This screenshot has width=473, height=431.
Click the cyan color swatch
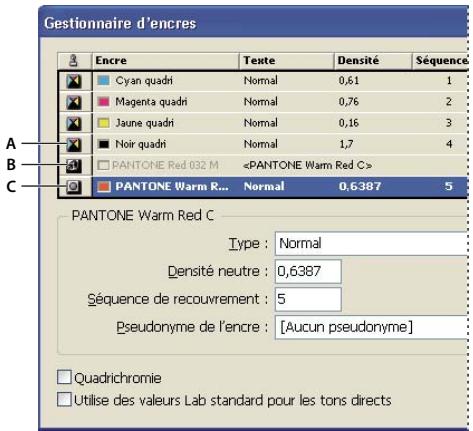103,81
